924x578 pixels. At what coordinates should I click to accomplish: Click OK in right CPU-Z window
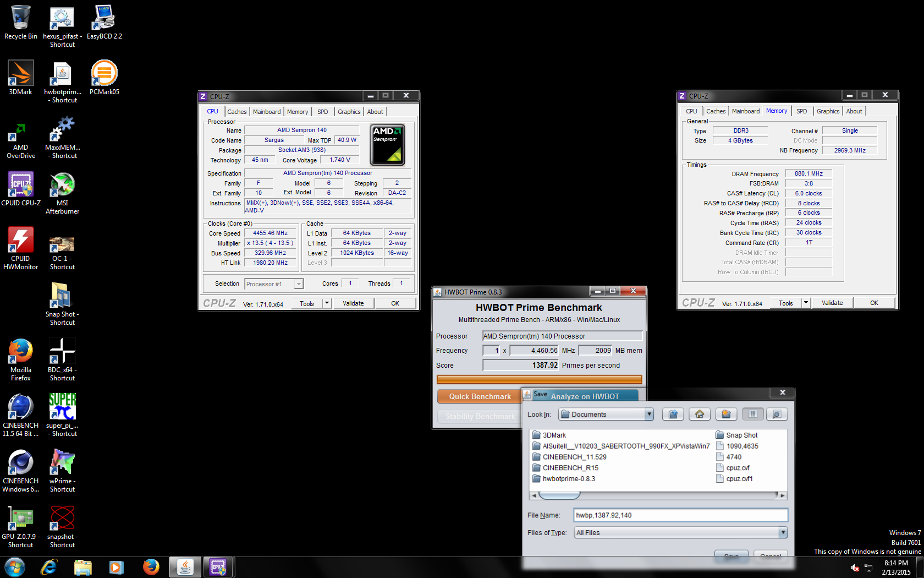tap(875, 303)
